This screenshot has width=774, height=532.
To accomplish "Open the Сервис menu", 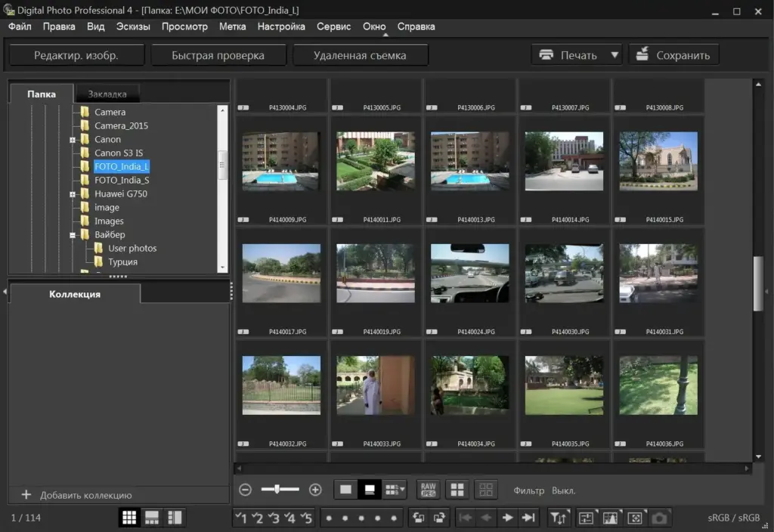I will pyautogui.click(x=333, y=26).
